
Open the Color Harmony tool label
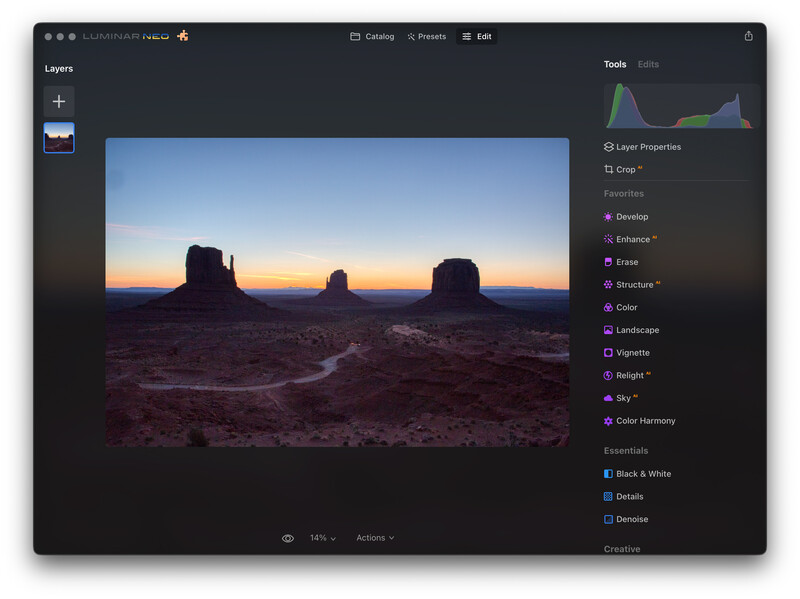point(645,421)
